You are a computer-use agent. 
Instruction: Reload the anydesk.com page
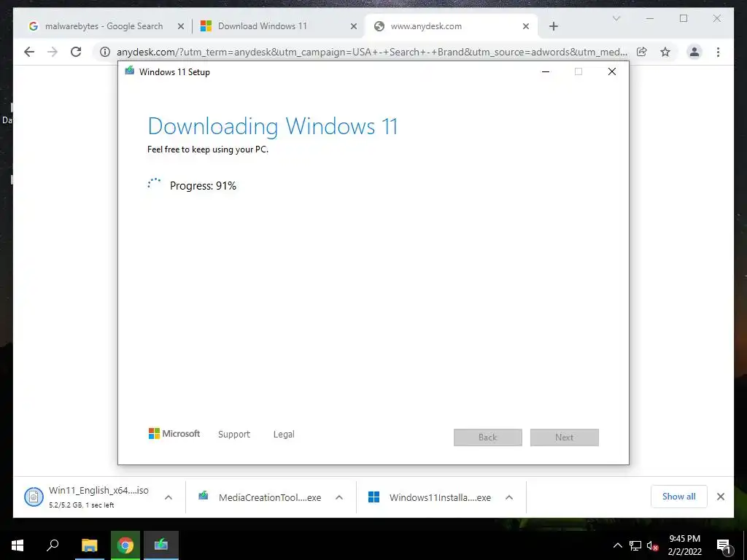[76, 52]
